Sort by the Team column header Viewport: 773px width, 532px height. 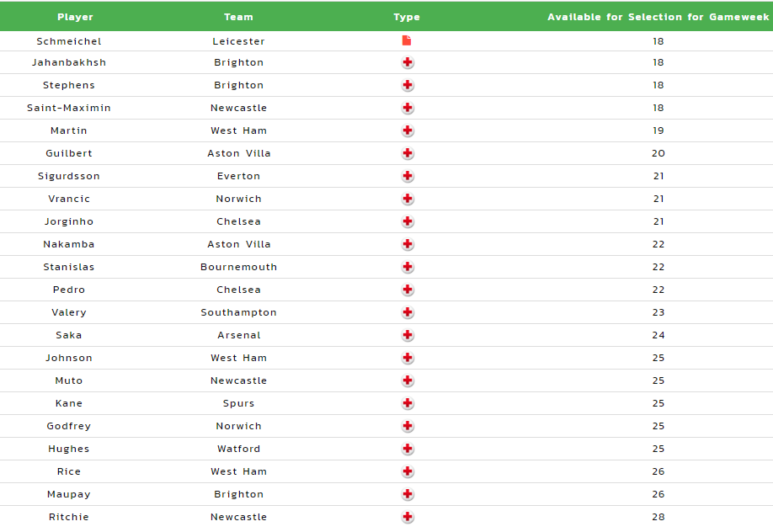click(x=238, y=17)
